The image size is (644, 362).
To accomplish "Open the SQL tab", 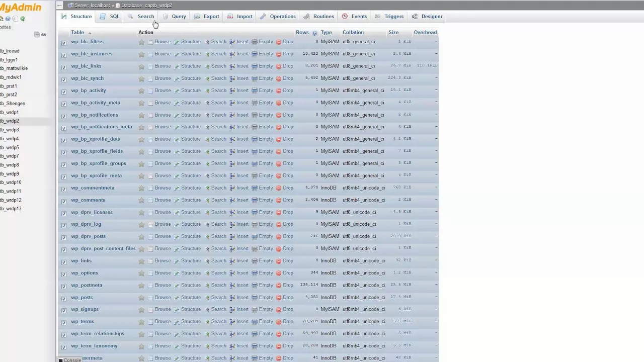I will click(110, 17).
